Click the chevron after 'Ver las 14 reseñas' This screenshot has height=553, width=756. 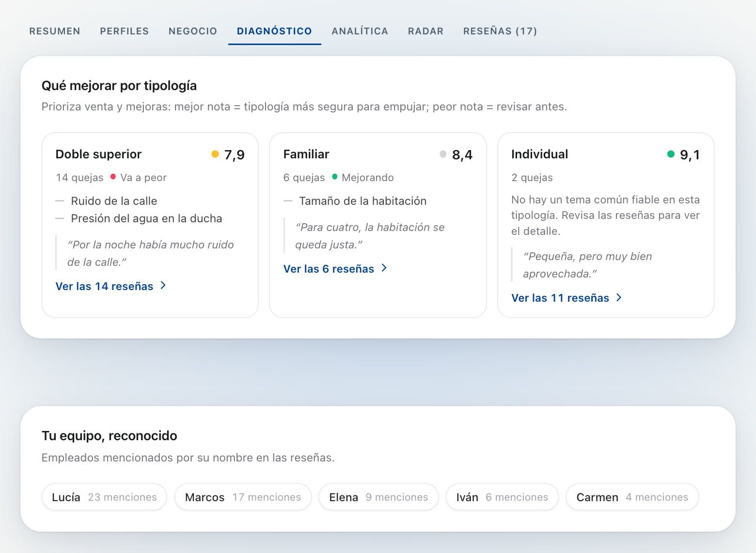(x=163, y=286)
